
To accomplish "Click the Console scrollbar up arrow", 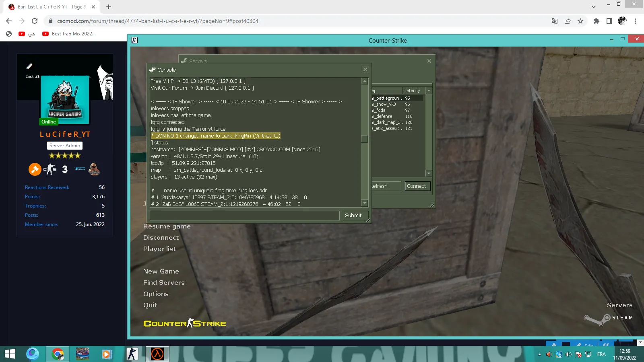I will (365, 81).
